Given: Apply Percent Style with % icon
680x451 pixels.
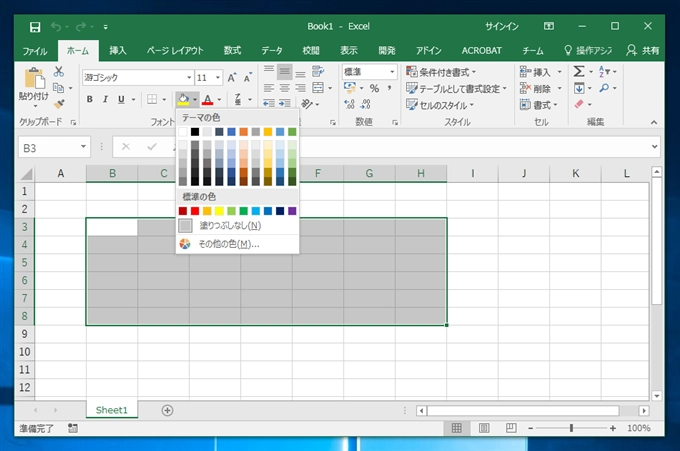Looking at the screenshot, I should point(374,88).
